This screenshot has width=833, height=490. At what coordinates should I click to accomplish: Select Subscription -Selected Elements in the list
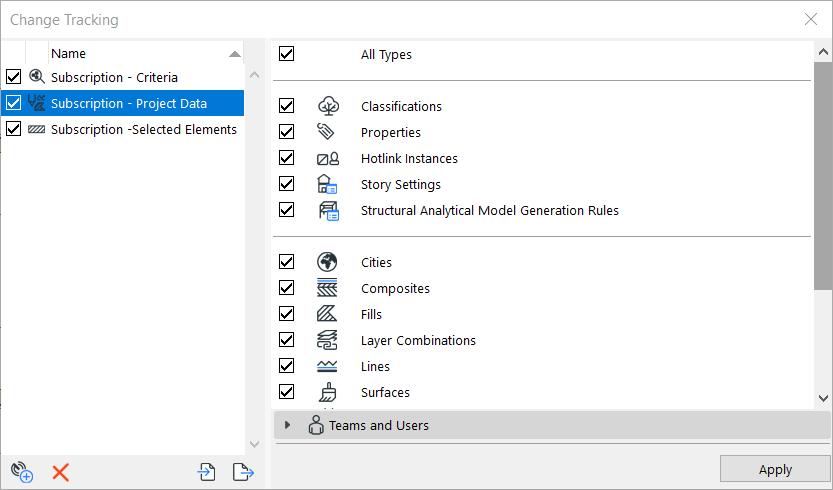pos(143,129)
